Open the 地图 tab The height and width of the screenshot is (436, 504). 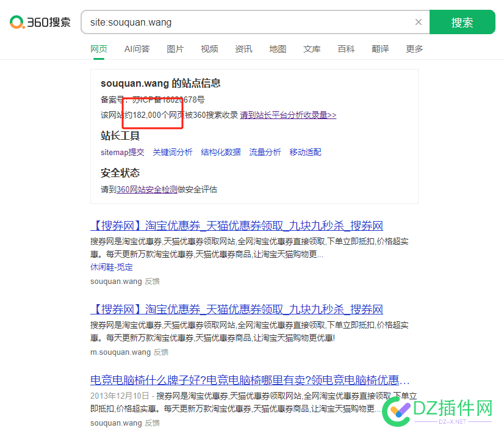click(278, 49)
